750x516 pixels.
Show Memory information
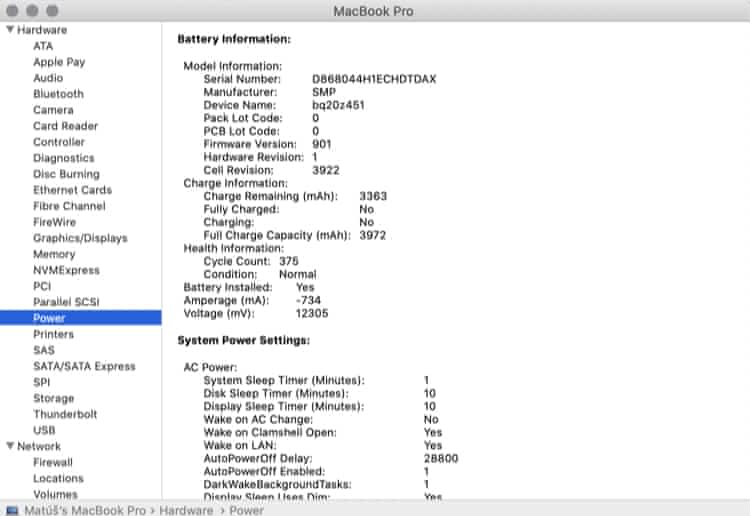(54, 254)
